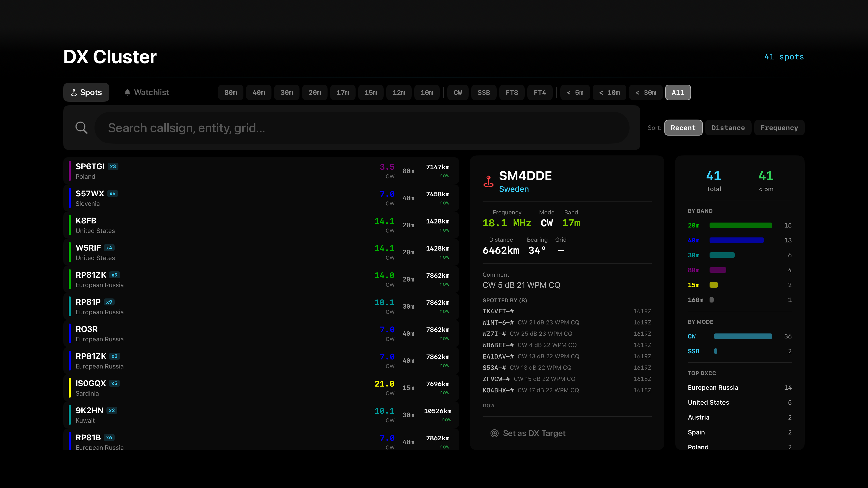Switch to the Watchlist tab
Image resolution: width=868 pixels, height=488 pixels.
click(146, 92)
